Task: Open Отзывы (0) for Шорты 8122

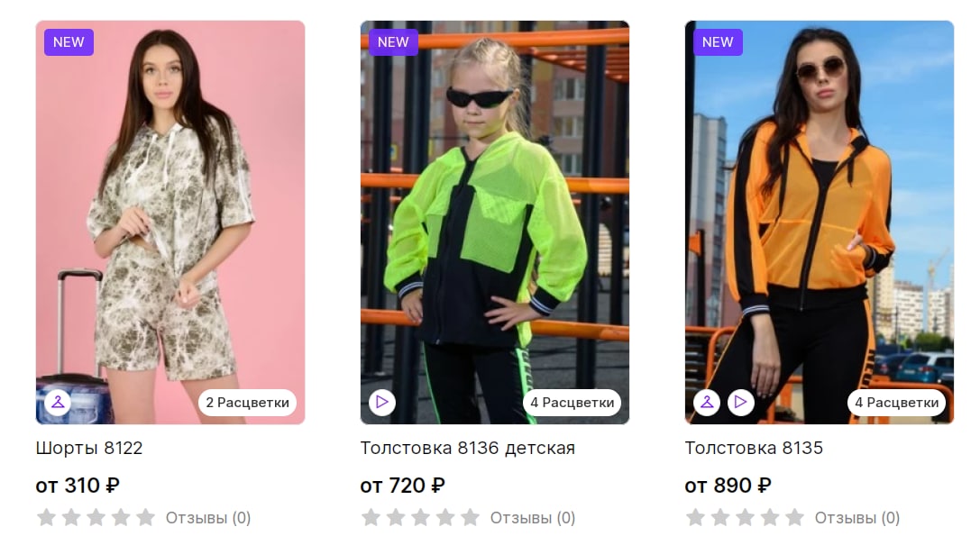Action: click(x=208, y=518)
